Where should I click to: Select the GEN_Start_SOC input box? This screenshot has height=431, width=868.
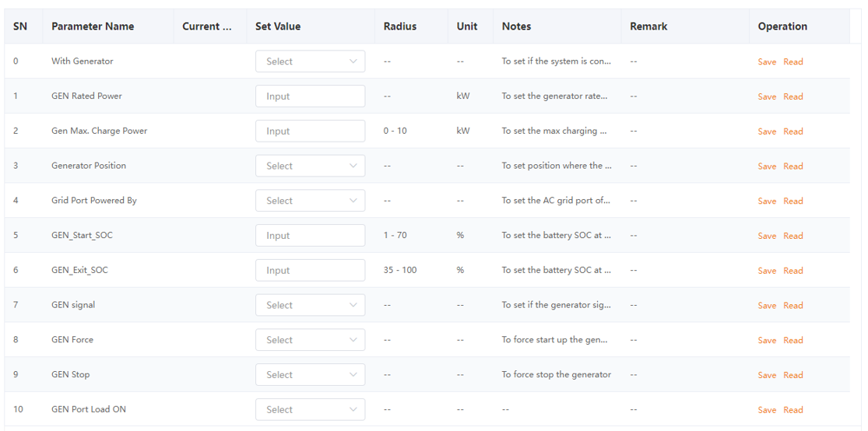[310, 236]
